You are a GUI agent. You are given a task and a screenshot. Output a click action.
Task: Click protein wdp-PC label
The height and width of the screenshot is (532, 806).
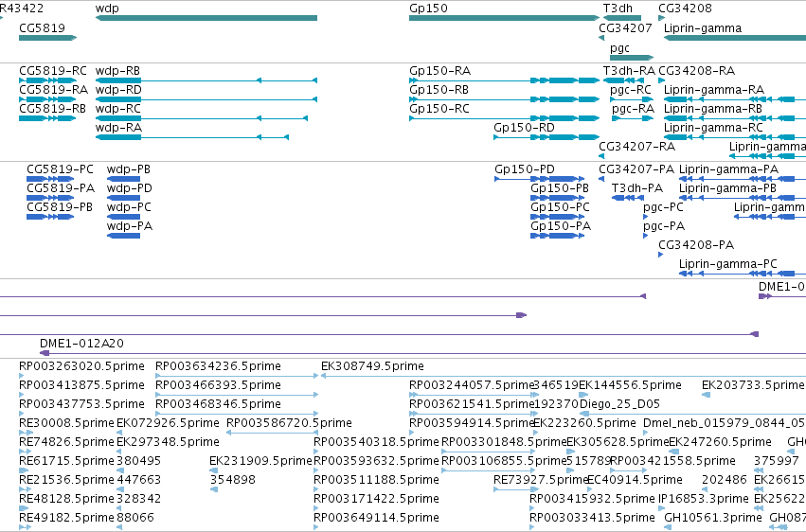[129, 207]
